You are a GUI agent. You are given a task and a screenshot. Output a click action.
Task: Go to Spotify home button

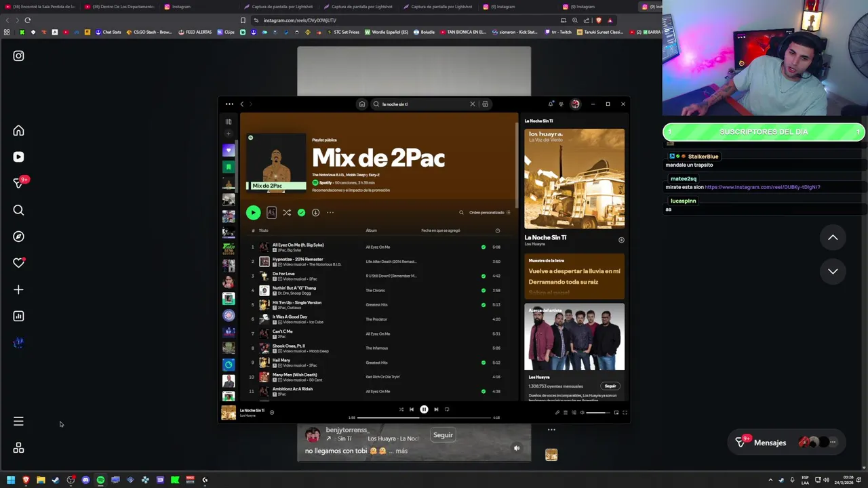(x=362, y=104)
